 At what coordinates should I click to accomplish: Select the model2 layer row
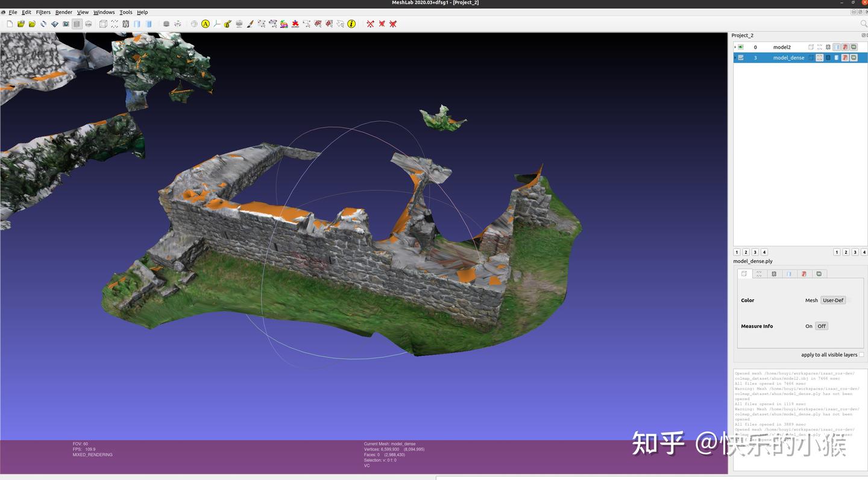pos(782,47)
